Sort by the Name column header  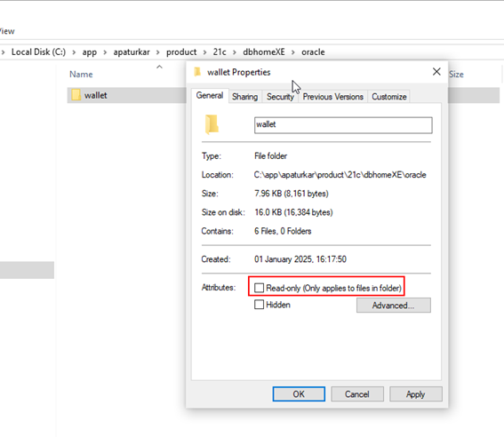coord(81,75)
